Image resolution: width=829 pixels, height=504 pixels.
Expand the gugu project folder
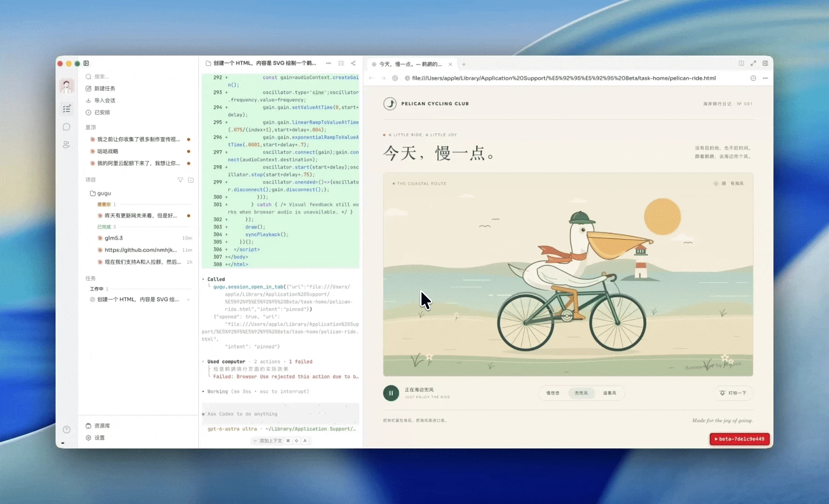coord(100,193)
